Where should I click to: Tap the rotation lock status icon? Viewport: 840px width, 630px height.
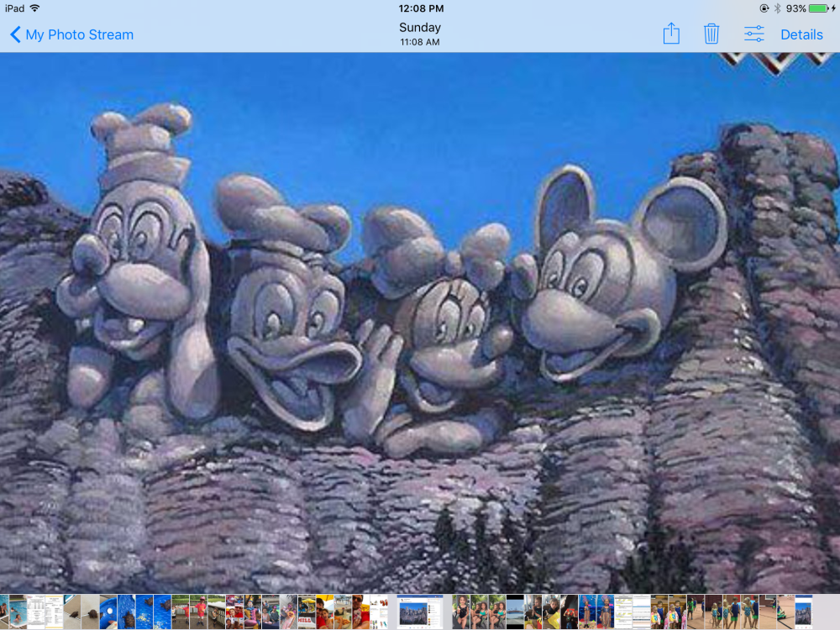[764, 8]
